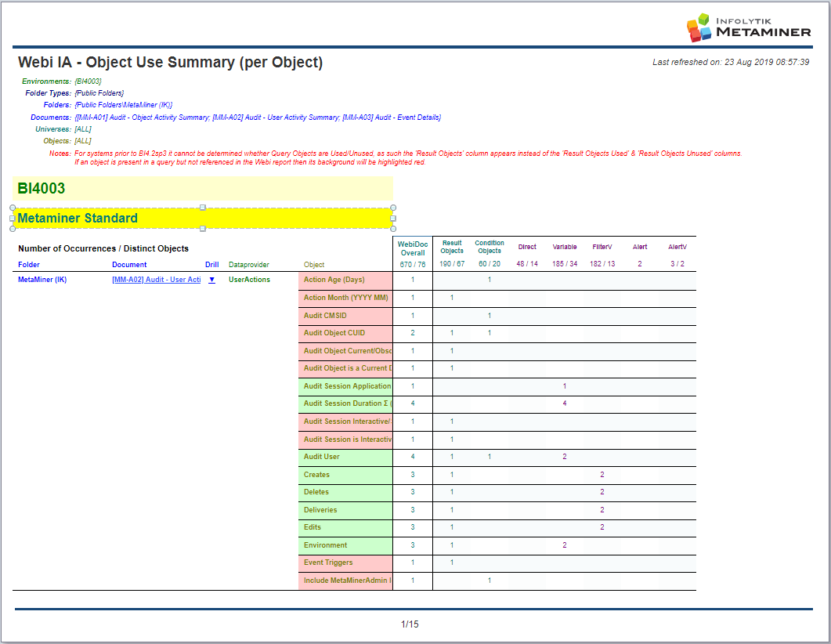Click the Dataprovider column label
This screenshot has width=831, height=644.
[x=249, y=265]
